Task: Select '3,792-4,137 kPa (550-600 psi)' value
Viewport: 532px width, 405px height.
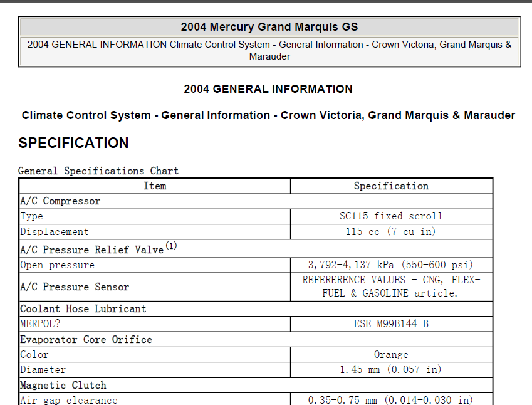Action: click(391, 265)
